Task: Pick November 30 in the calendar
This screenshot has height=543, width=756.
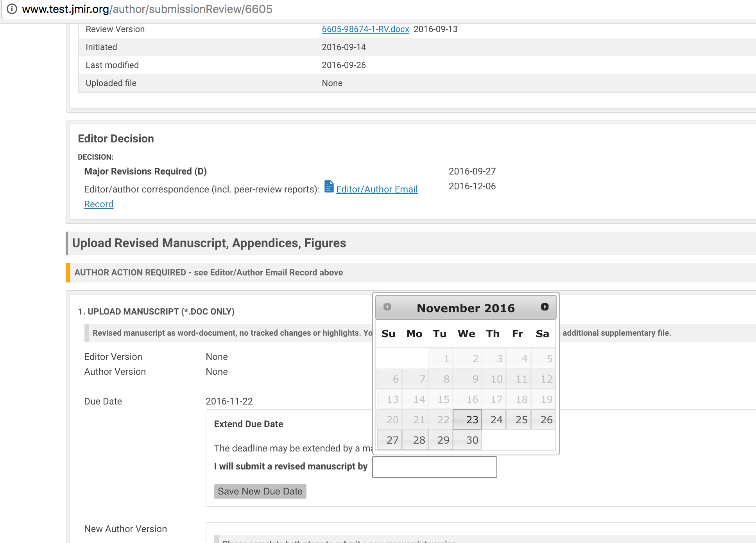Action: 467,440
